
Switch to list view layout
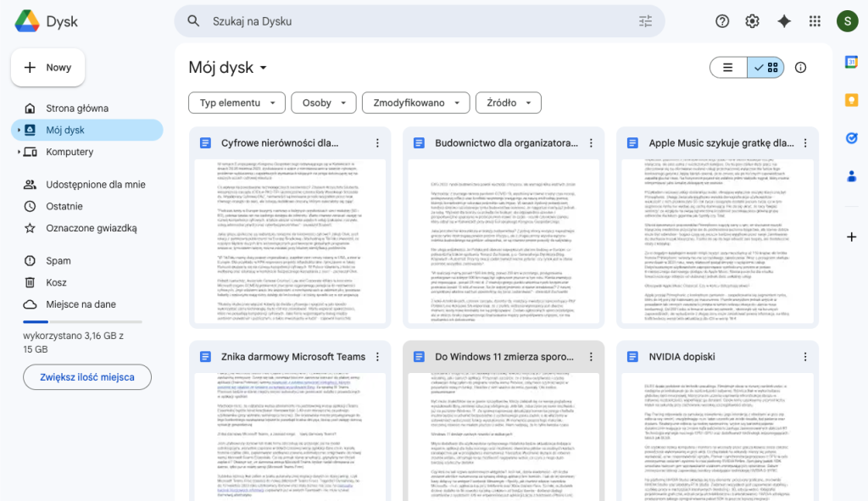(x=728, y=68)
